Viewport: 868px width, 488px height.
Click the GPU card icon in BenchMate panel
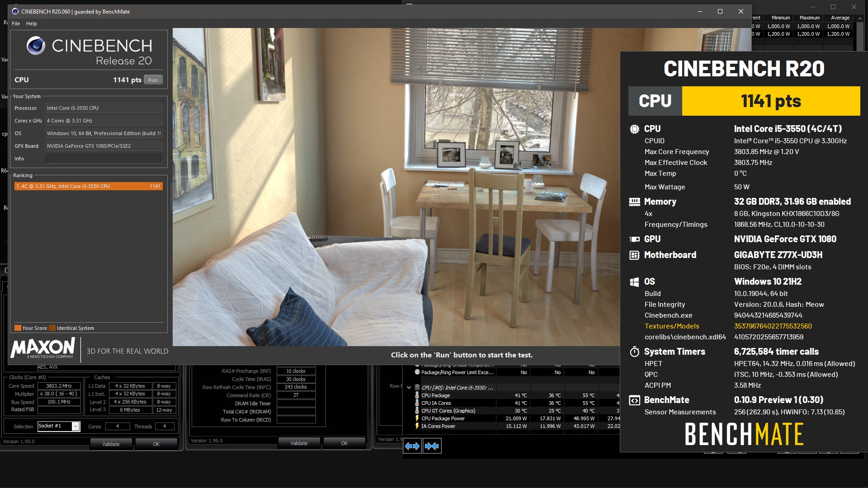click(x=634, y=239)
